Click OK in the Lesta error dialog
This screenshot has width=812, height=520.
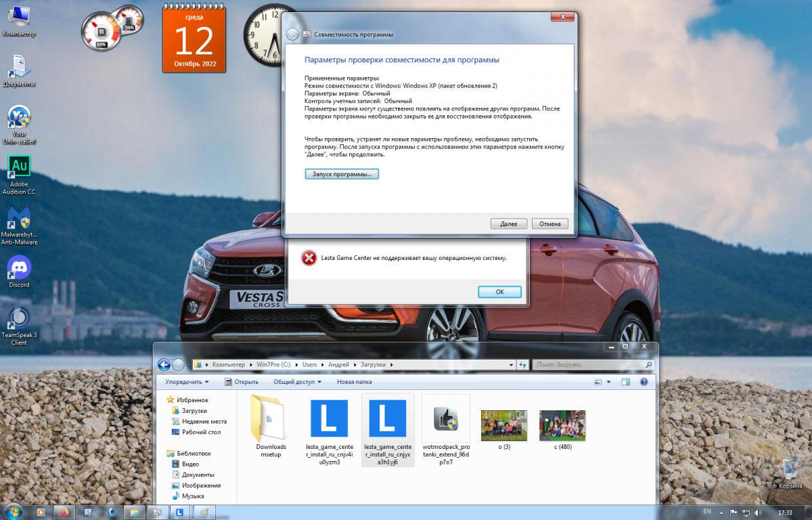pos(499,292)
